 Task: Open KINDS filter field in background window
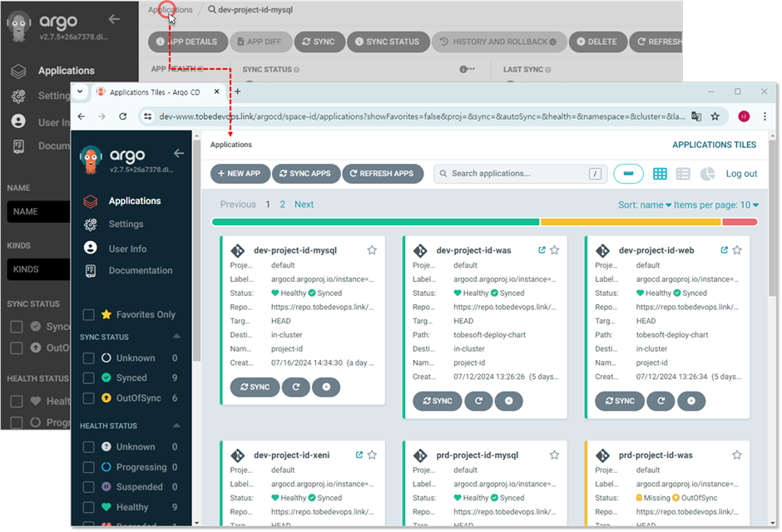tap(39, 269)
